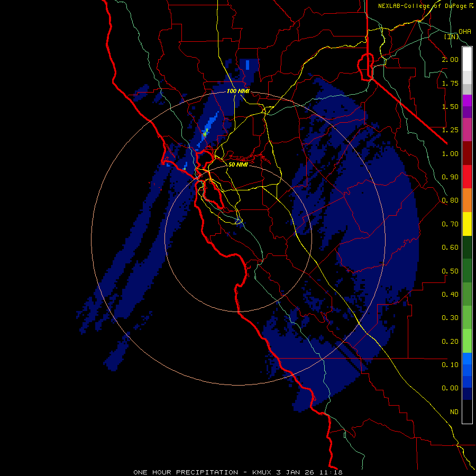The height and width of the screenshot is (476, 476).
Task: Select the magenta swatch above 1.50
Action: [467, 100]
